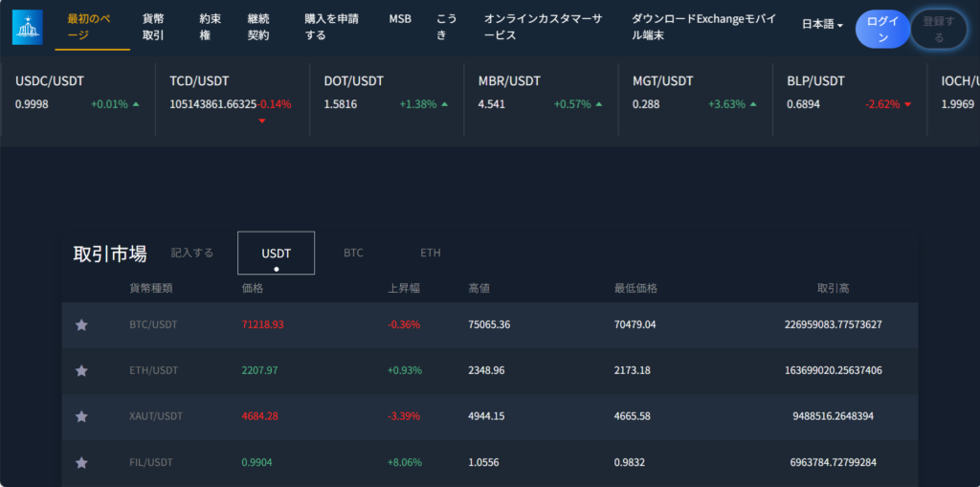
Task: Toggle the star for ETH/USDT
Action: click(x=81, y=370)
